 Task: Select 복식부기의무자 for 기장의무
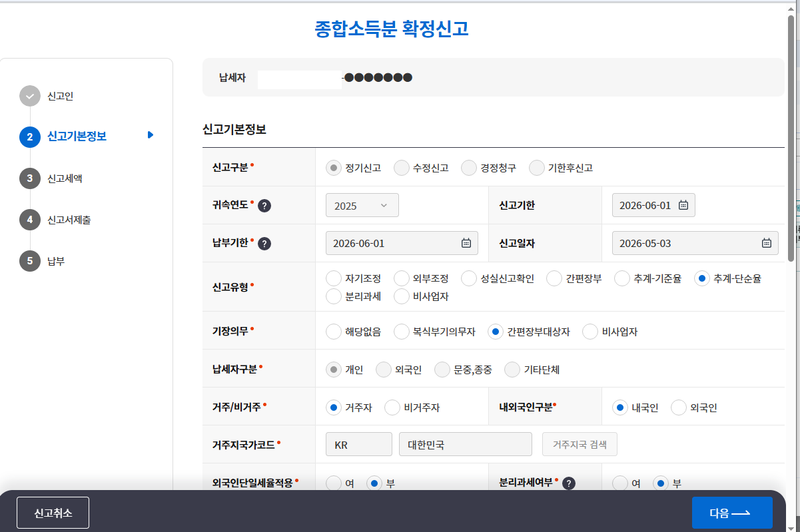[401, 332]
